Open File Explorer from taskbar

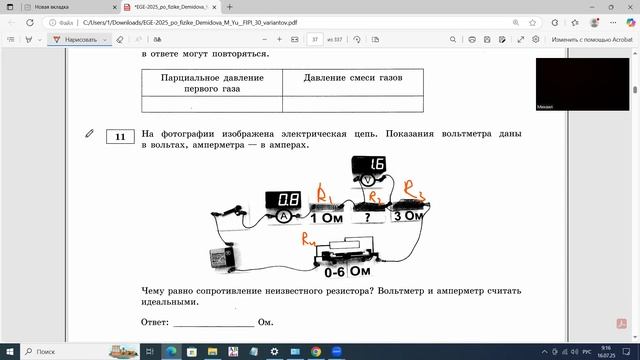pos(212,351)
